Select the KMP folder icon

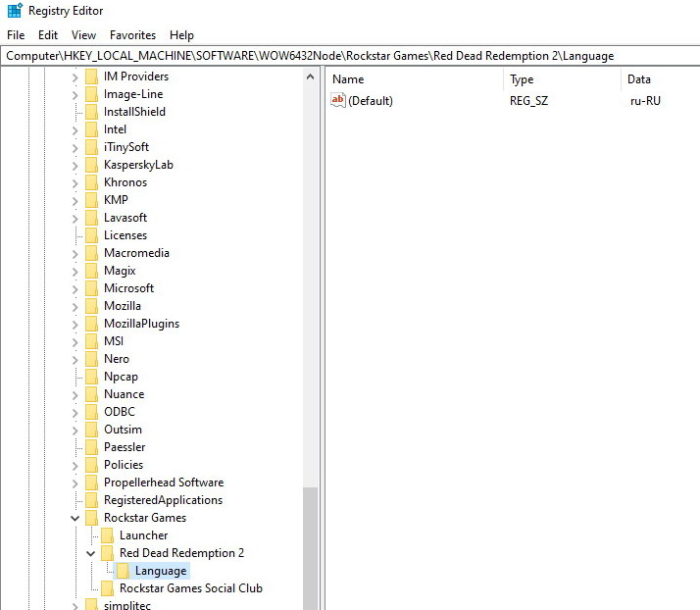91,200
